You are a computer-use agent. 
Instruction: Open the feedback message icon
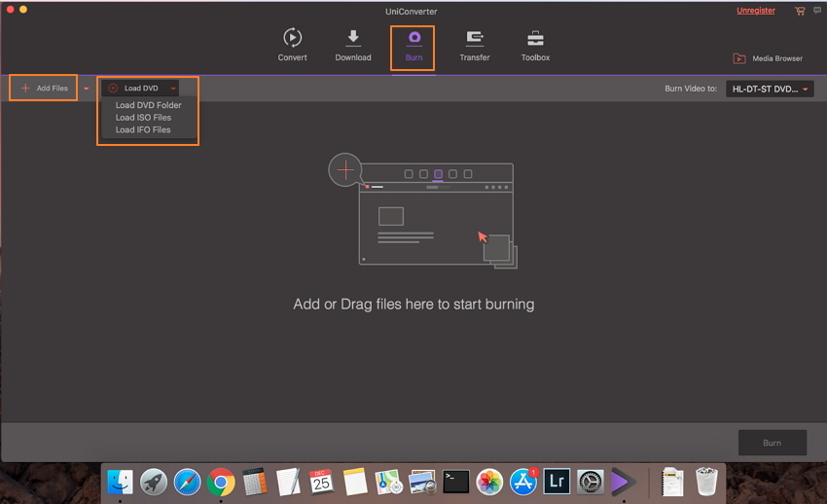817,10
